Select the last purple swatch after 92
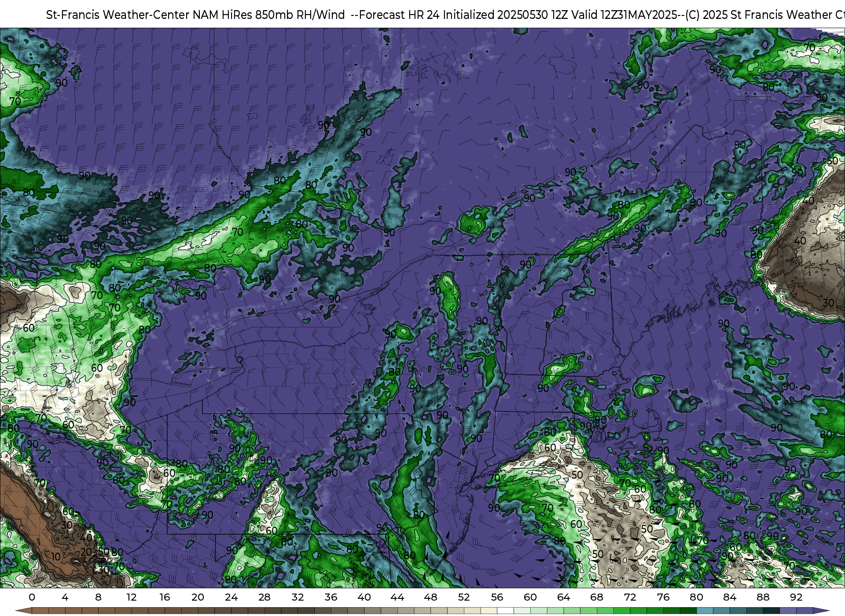The image size is (845, 616). pos(805,611)
